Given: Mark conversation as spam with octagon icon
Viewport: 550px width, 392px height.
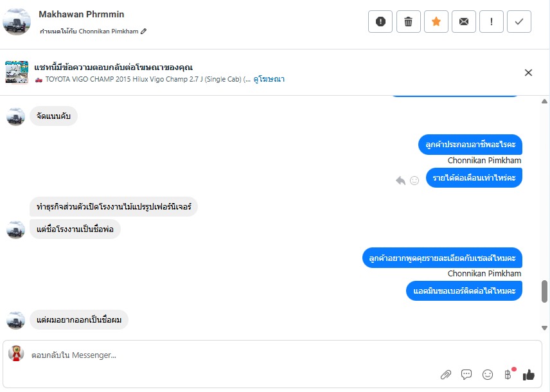Looking at the screenshot, I should 380,22.
